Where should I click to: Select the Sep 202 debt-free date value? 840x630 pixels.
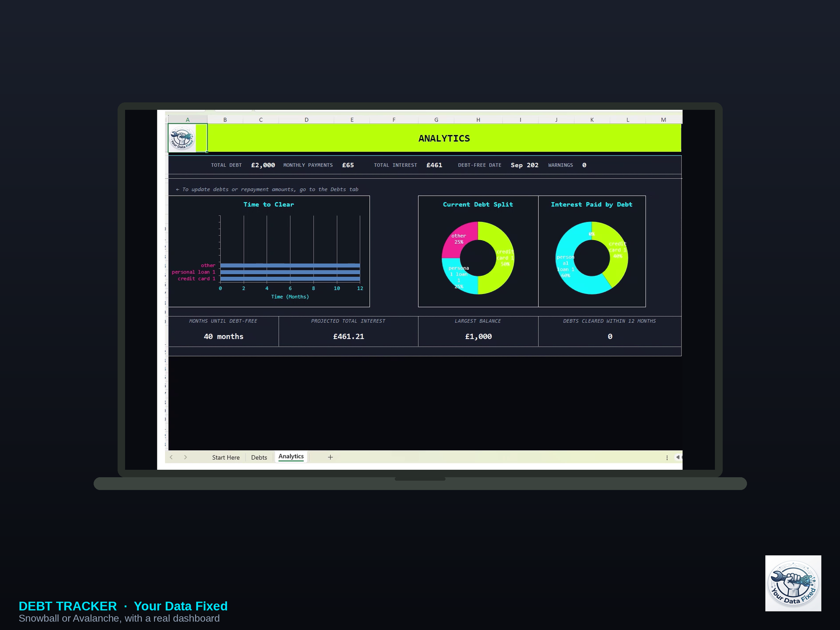[524, 165]
